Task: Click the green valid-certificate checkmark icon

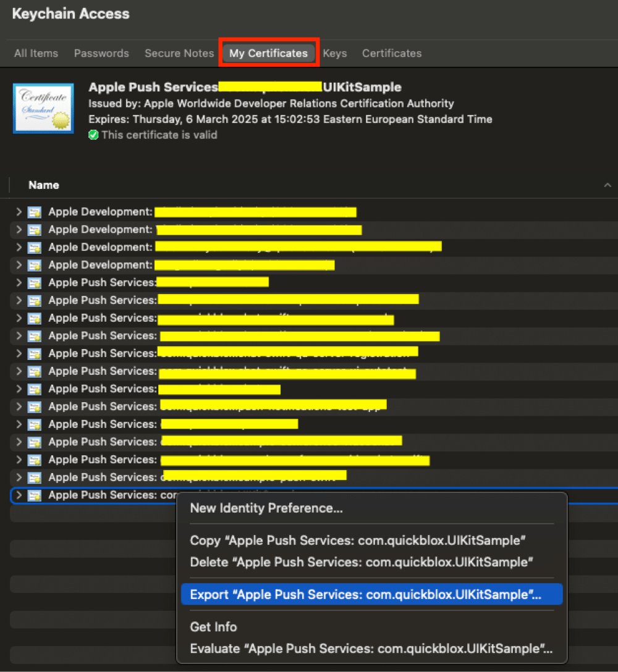Action: point(93,135)
